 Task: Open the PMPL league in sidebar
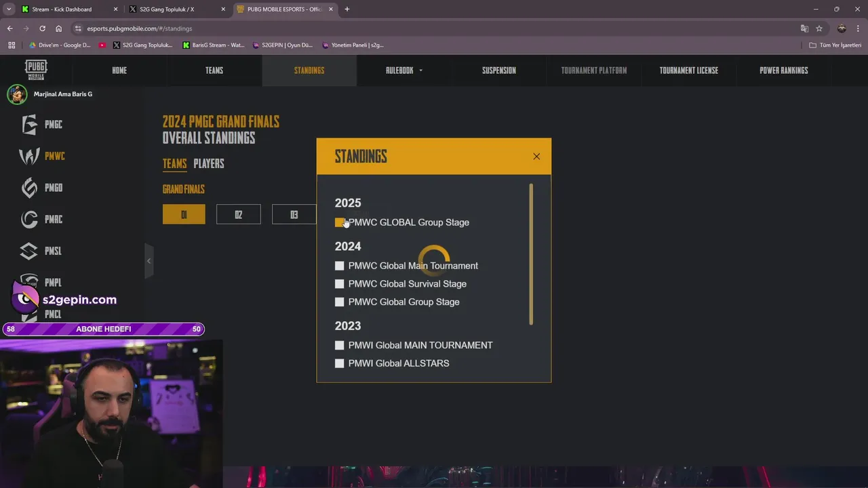(x=42, y=283)
